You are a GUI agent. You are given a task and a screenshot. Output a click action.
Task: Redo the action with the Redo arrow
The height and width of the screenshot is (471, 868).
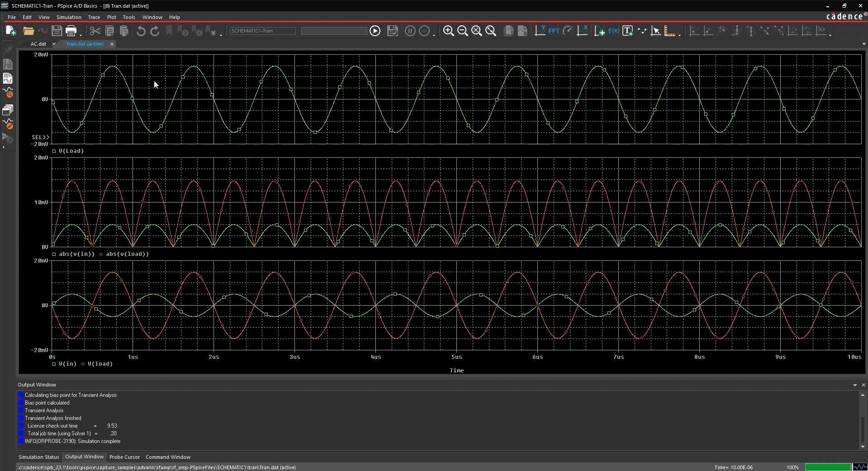tap(155, 31)
